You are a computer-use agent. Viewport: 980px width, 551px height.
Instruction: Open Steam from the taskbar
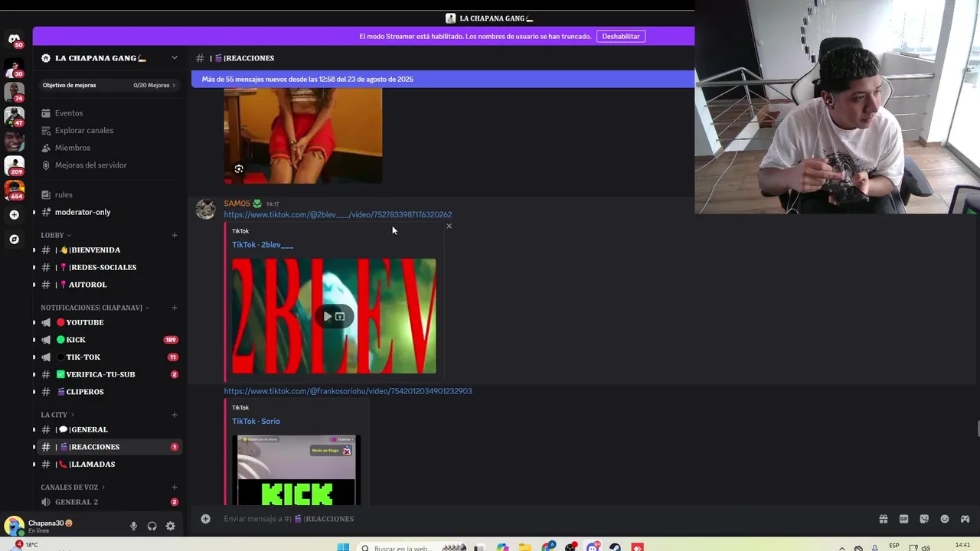point(615,547)
